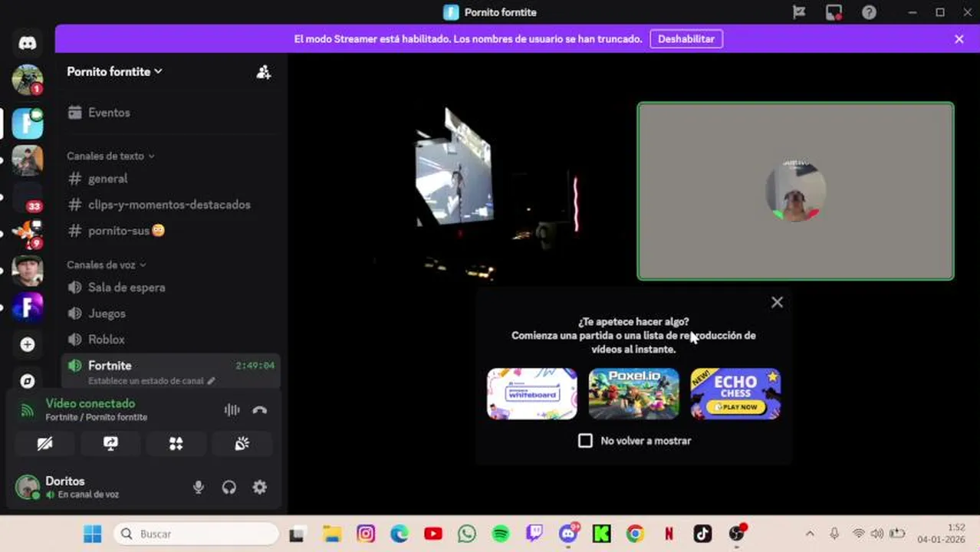Click the 'Video conectado' connection status
Screen dimensions: 980x552
tap(90, 403)
